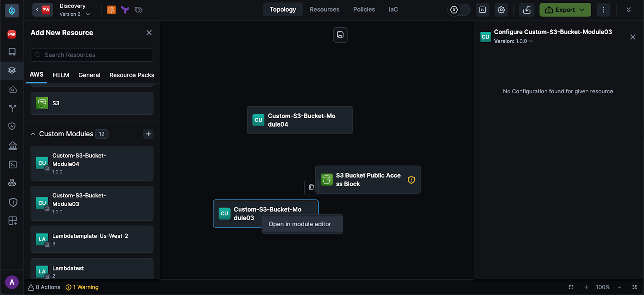
Task: Open the shield with lightning icon in sidebar
Action: [x=12, y=126]
